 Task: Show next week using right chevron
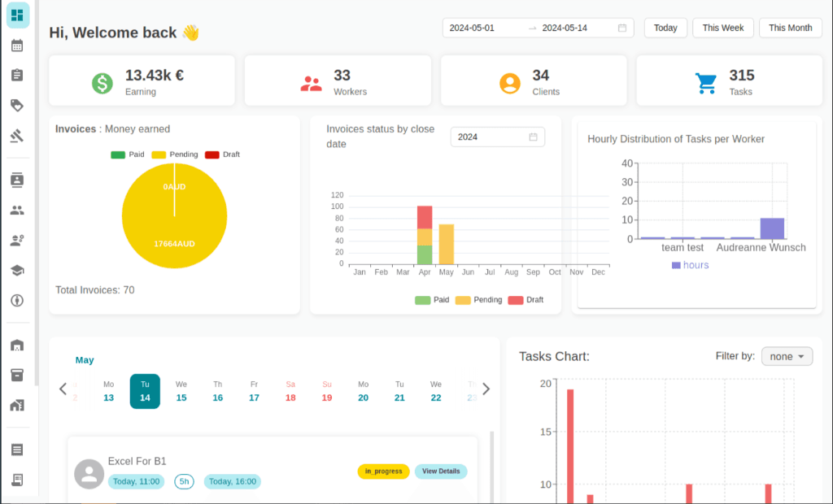coord(486,389)
